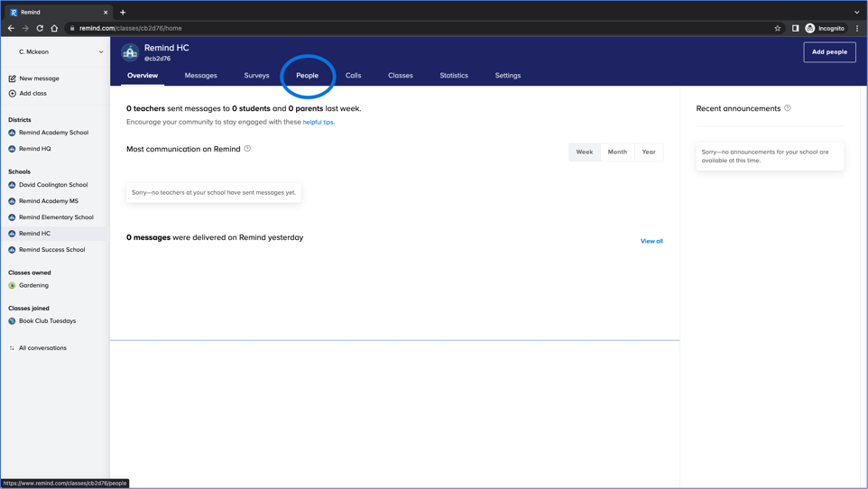
Task: Switch to the Statistics tab
Action: [454, 76]
